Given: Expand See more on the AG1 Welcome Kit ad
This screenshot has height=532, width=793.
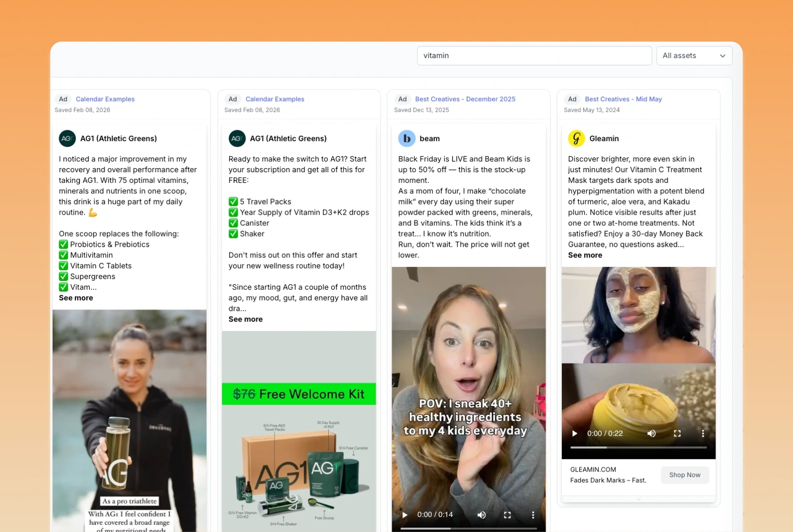Looking at the screenshot, I should coord(246,319).
